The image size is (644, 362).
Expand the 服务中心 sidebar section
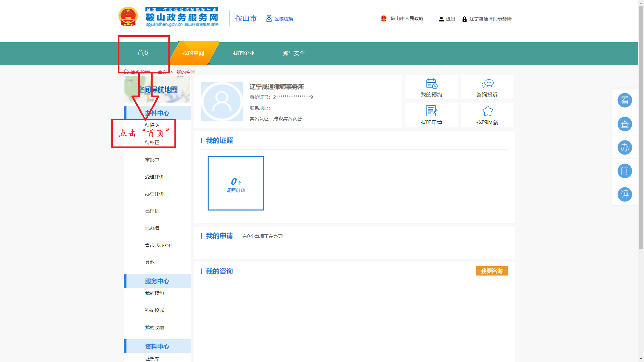157,281
